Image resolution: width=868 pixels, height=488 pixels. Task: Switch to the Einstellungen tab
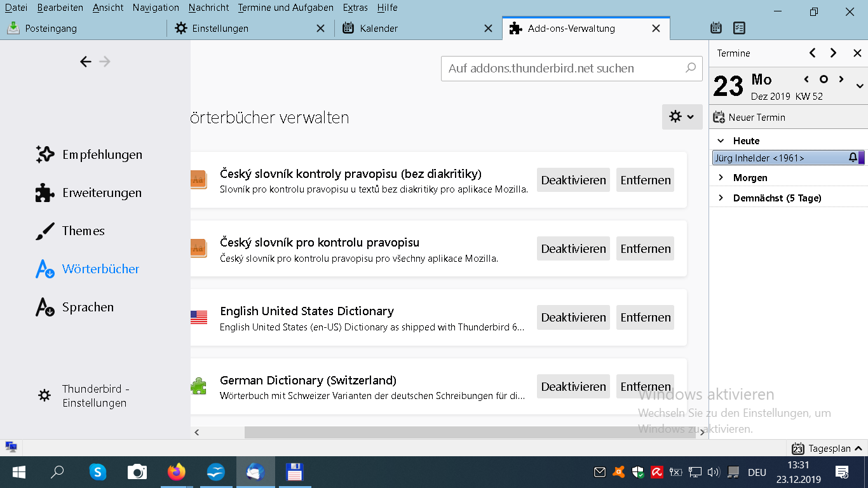tap(250, 28)
